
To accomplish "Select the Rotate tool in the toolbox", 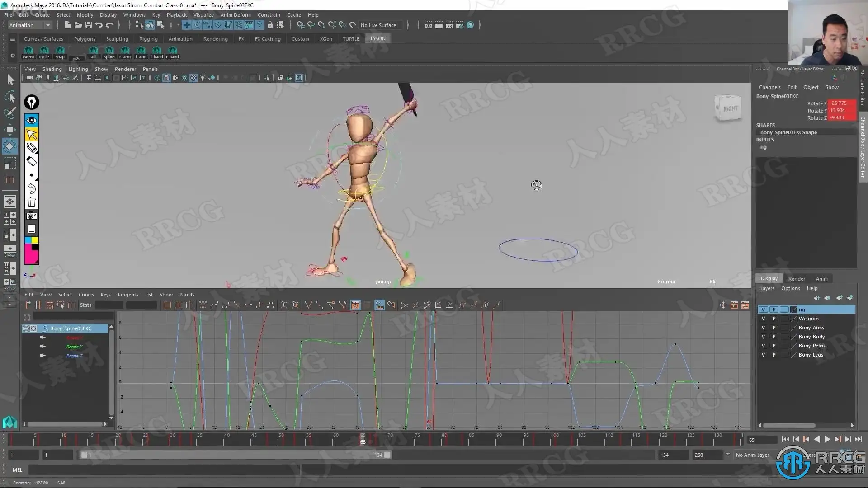I will 9,146.
